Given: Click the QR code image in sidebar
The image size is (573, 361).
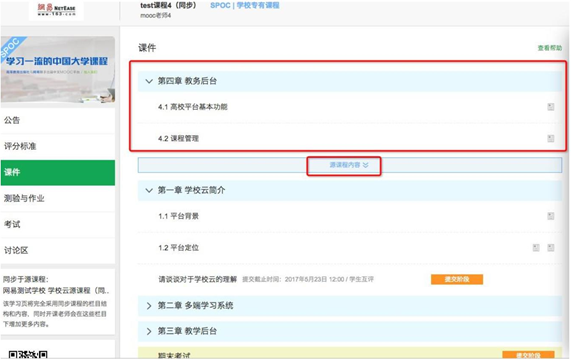Looking at the screenshot, I should tap(28, 355).
